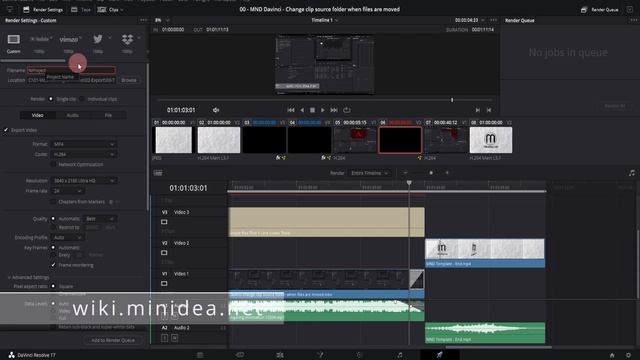This screenshot has width=640, height=360.
Task: Toggle Video 2 track enable icon
Action: [x=164, y=253]
